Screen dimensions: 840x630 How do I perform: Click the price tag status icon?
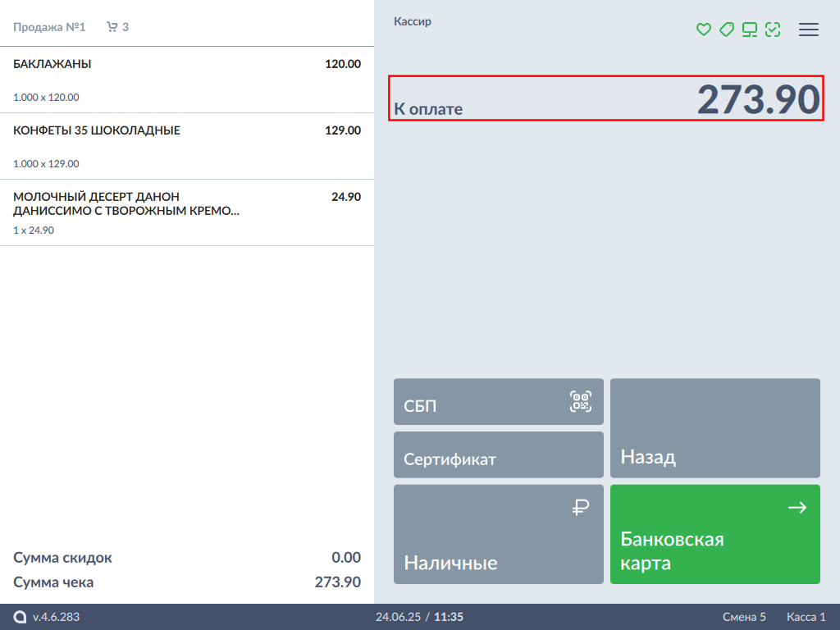coord(726,30)
